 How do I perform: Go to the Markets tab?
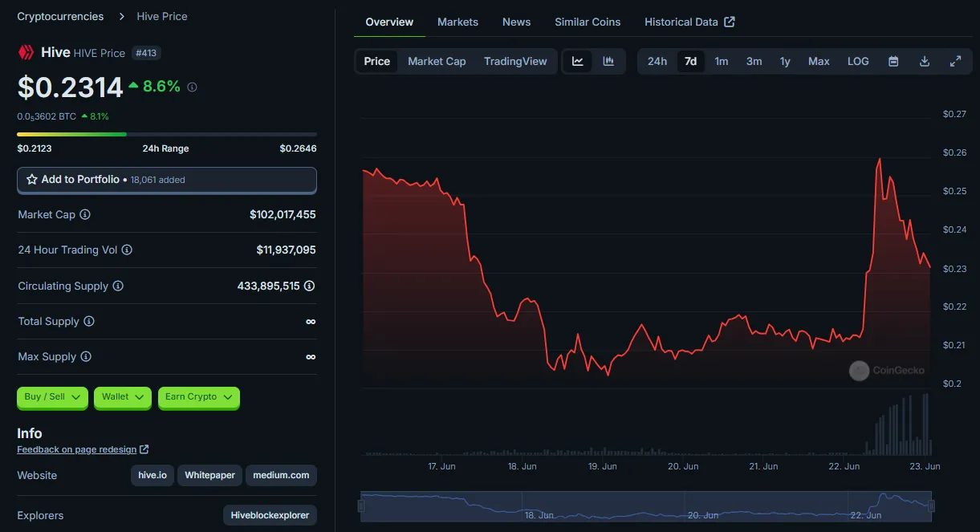[457, 22]
